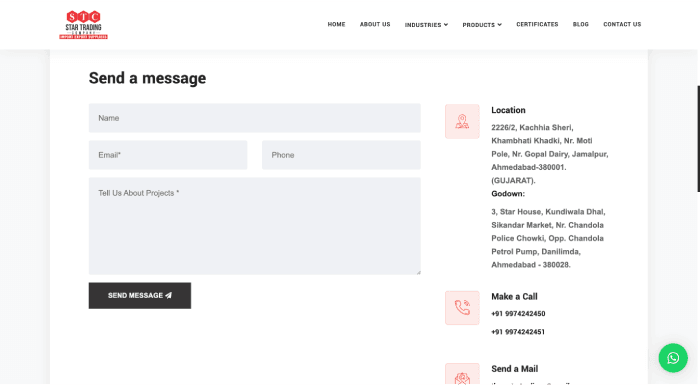Click the Location heading text
Viewport: 700px width, 386px height.
[x=508, y=110]
